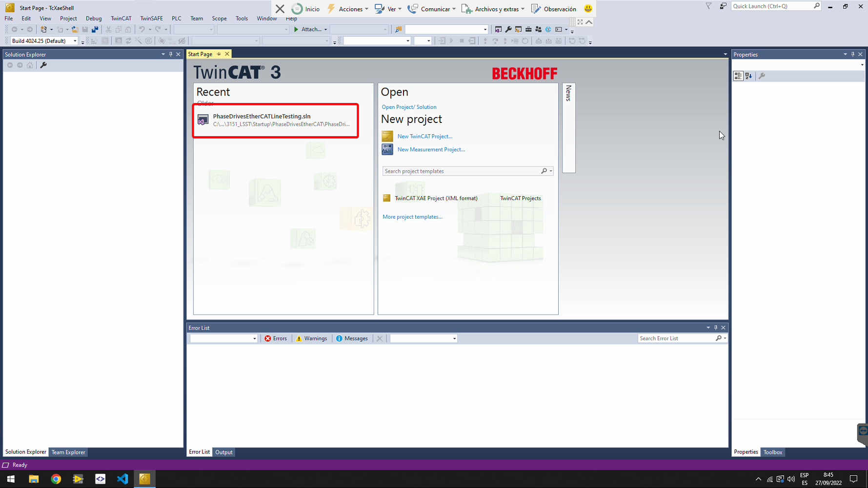
Task: Click the clear filter X icon in Error List
Action: [x=380, y=338]
